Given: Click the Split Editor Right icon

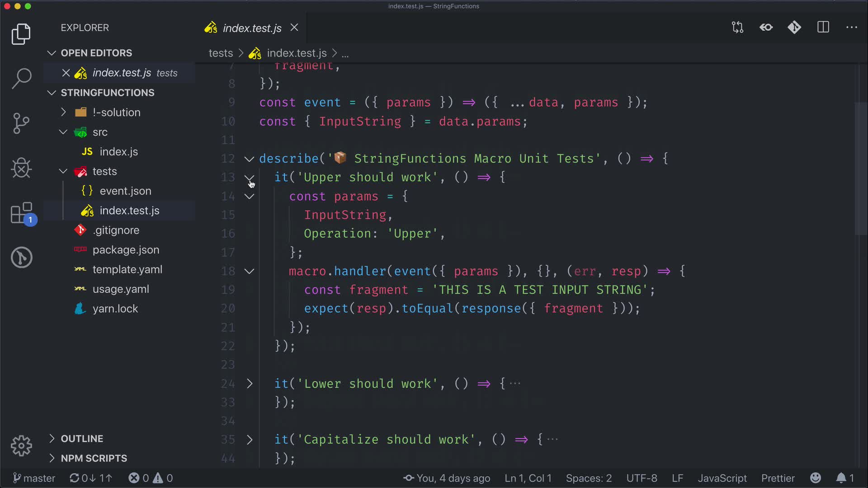Looking at the screenshot, I should pos(823,28).
